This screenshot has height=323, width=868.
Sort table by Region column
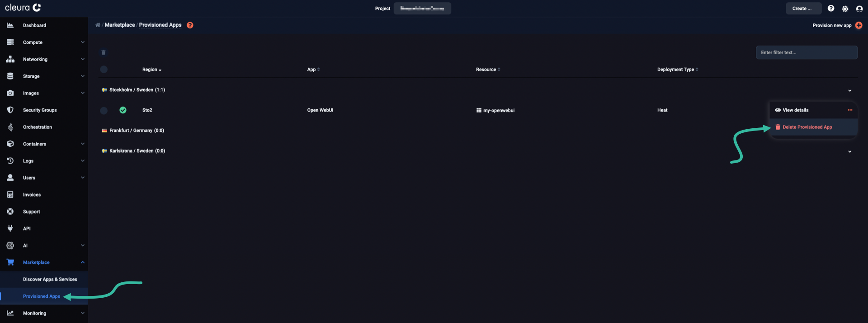click(152, 70)
